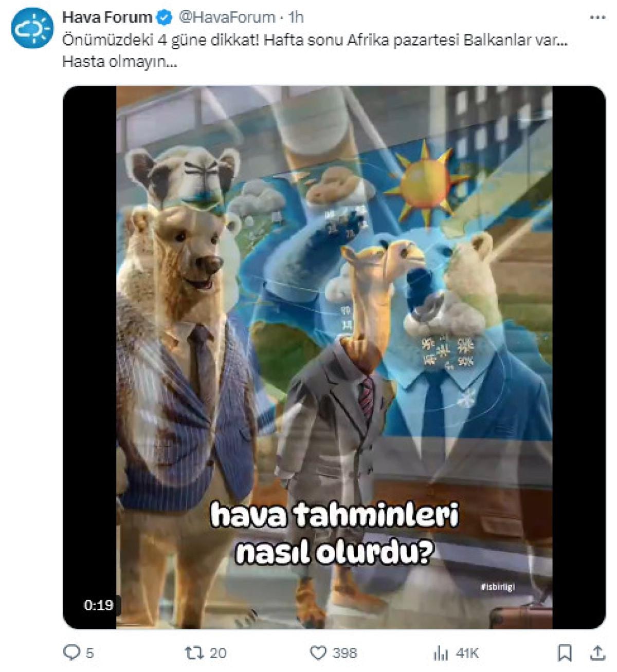Open the 1h timestamp link

point(296,17)
